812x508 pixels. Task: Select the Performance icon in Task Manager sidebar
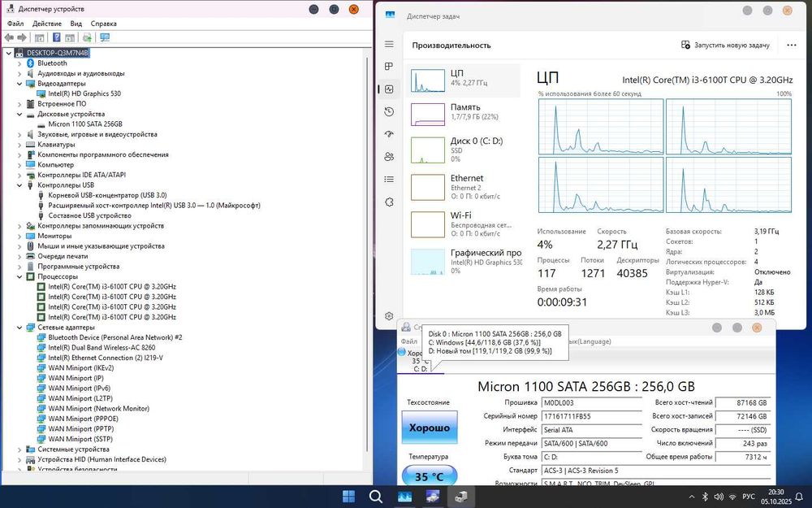(x=390, y=89)
